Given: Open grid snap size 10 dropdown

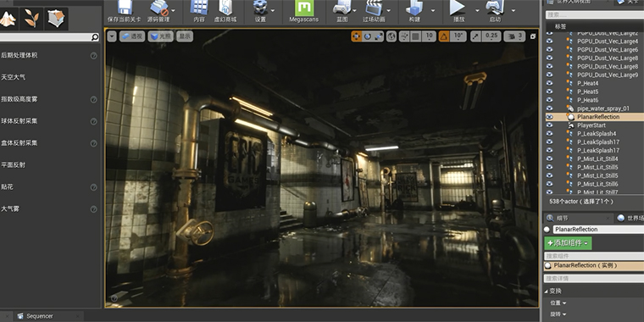Looking at the screenshot, I should [x=429, y=36].
